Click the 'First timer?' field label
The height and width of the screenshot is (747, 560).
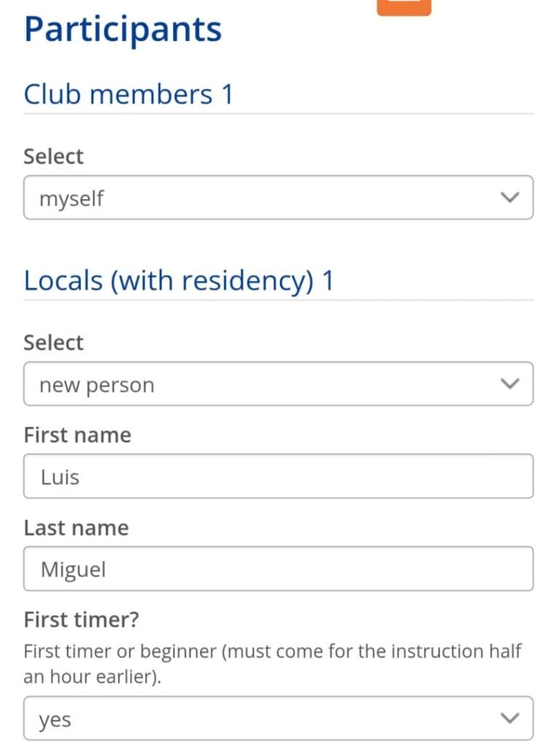[82, 620]
